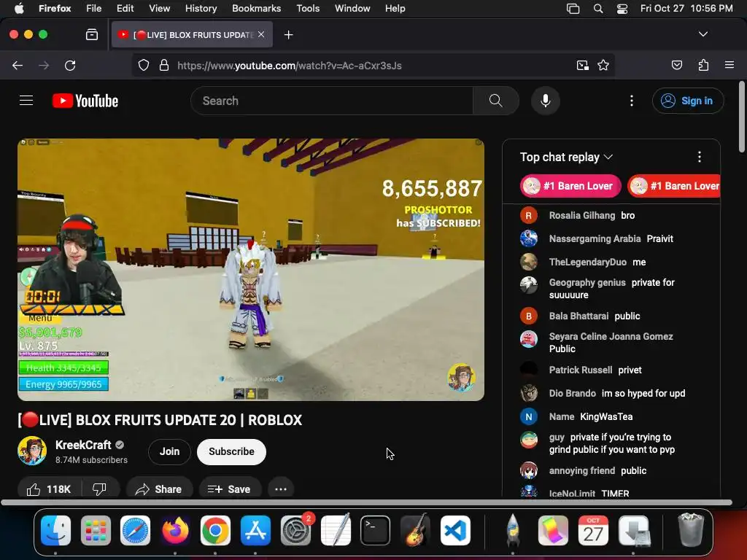Click the Share button
Viewport: 747px width, 560px height.
click(158, 489)
